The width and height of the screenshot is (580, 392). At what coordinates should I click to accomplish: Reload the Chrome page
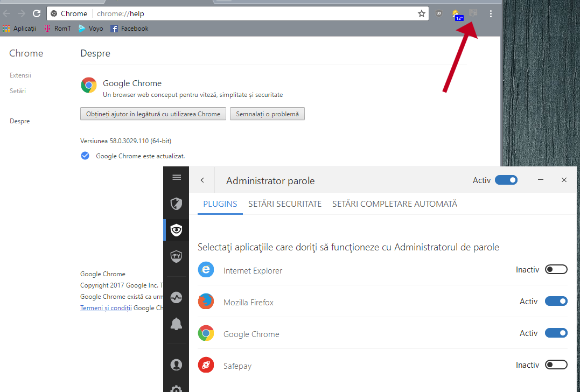click(x=36, y=13)
